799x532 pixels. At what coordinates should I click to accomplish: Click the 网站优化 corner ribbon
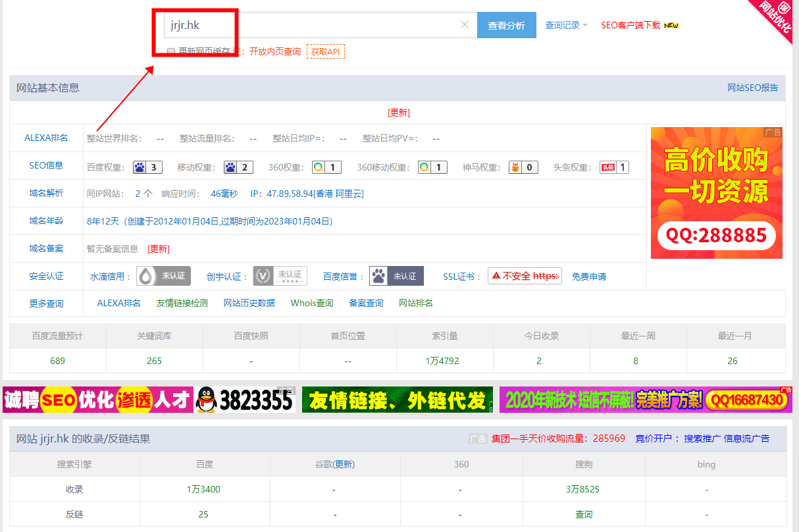tap(774, 18)
